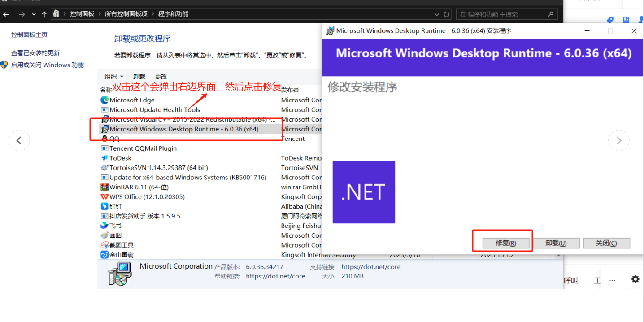The image size is (644, 322).
Task: Select the Microsoft Update Health Tools icon
Action: pyautogui.click(x=104, y=110)
